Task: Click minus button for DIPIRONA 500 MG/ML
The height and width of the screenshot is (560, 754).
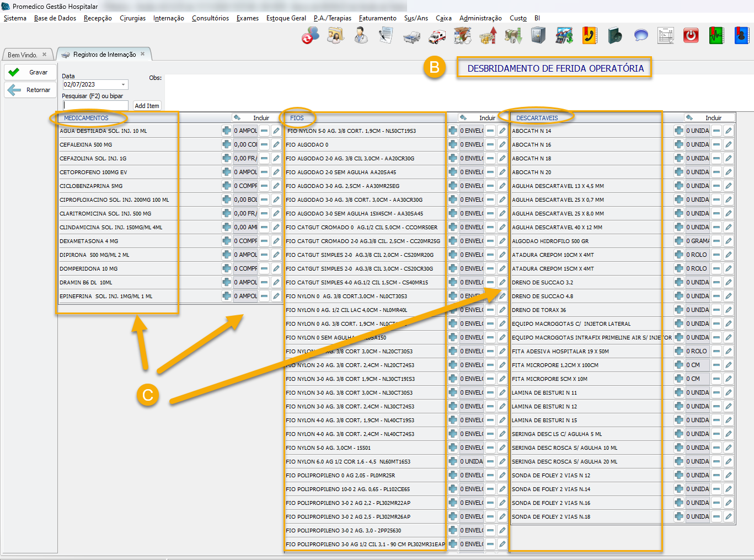Action: coord(264,255)
